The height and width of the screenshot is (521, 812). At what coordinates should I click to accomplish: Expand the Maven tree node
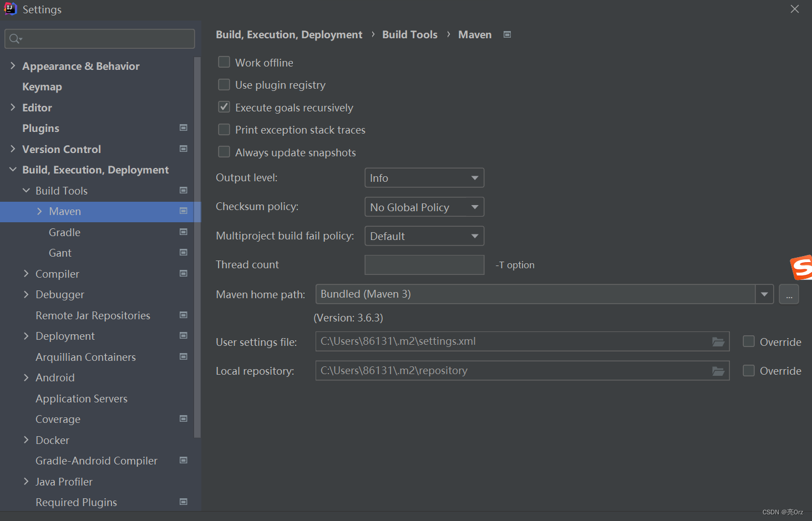(39, 211)
